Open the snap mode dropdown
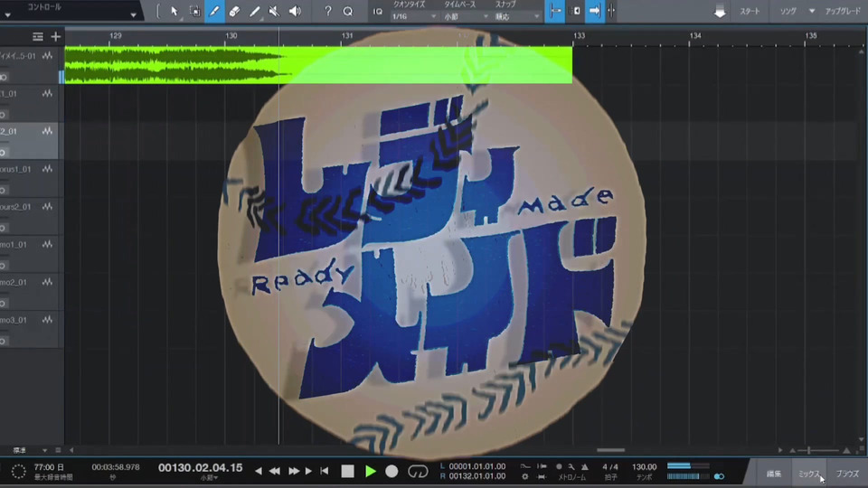The width and height of the screenshot is (868, 488). pyautogui.click(x=517, y=16)
